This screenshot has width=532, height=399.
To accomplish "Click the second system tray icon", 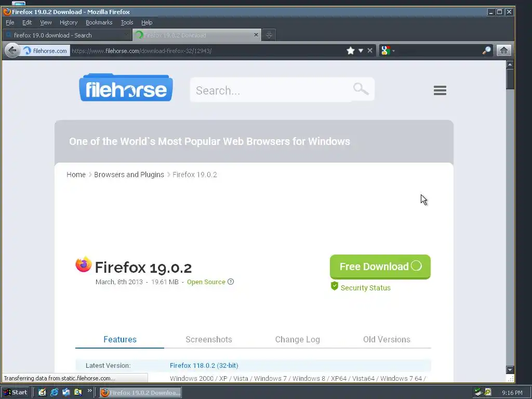I will click(488, 392).
